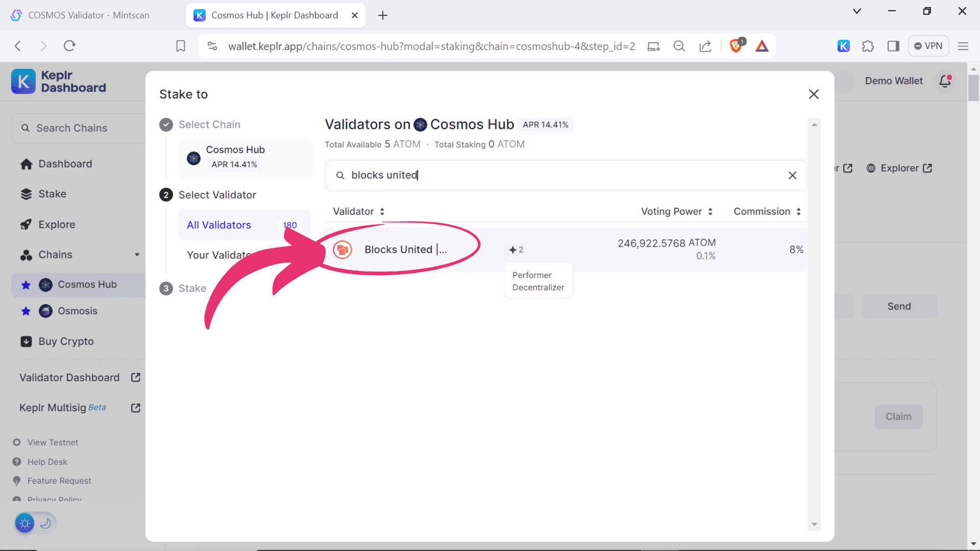This screenshot has height=551, width=980.
Task: Click the Demo Wallet account
Action: pos(893,81)
